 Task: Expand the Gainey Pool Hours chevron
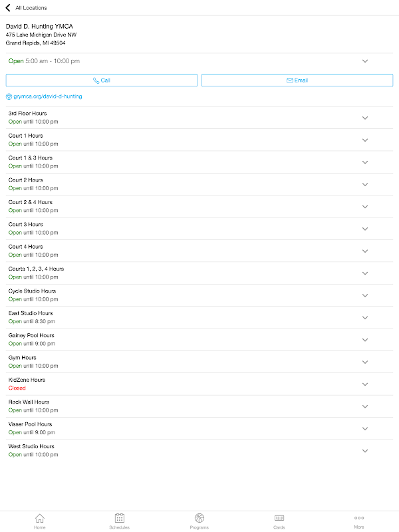point(365,340)
